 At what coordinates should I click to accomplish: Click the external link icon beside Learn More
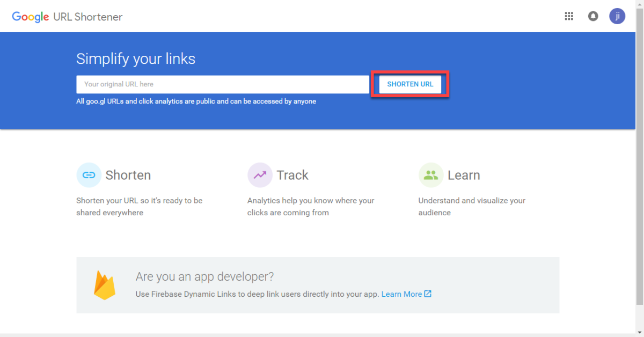click(428, 294)
